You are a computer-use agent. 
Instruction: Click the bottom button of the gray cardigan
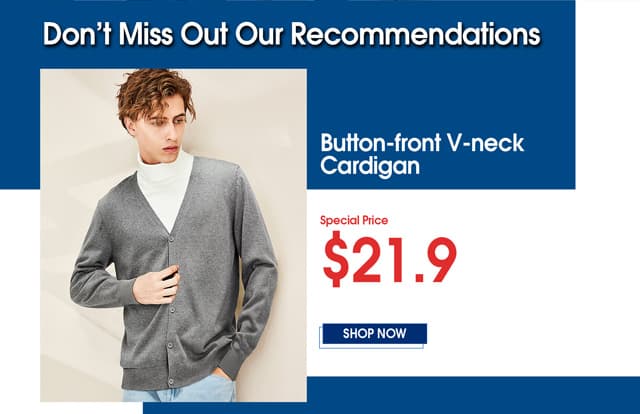point(171,382)
